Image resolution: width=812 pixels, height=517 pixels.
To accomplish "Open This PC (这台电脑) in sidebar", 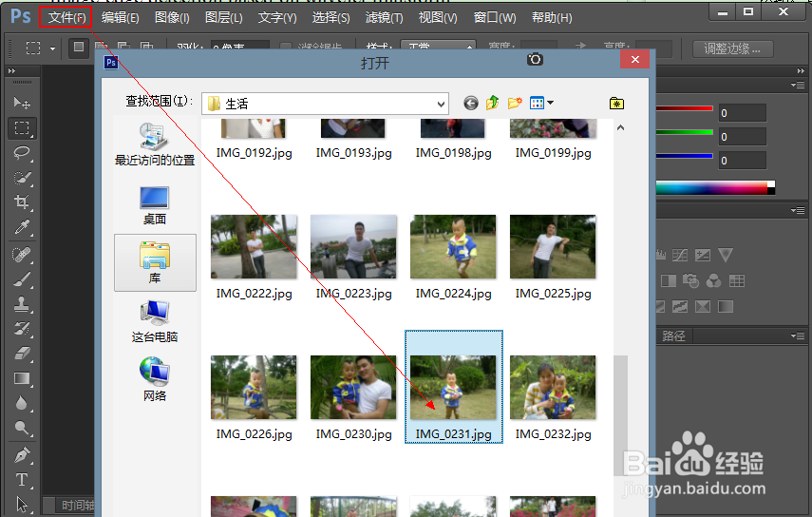I will tap(154, 322).
